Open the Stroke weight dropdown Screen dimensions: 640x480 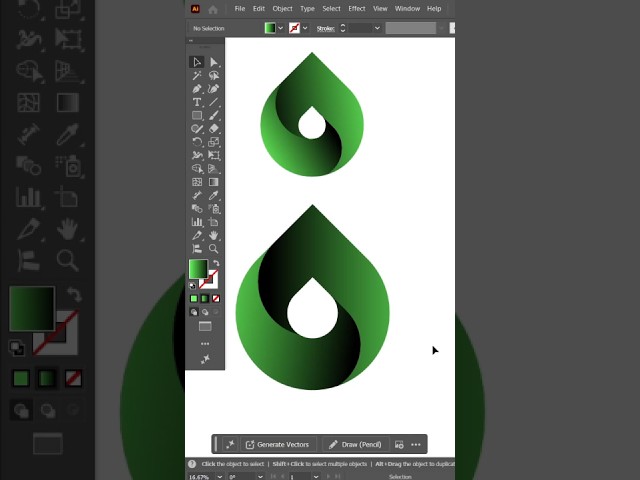[x=377, y=28]
